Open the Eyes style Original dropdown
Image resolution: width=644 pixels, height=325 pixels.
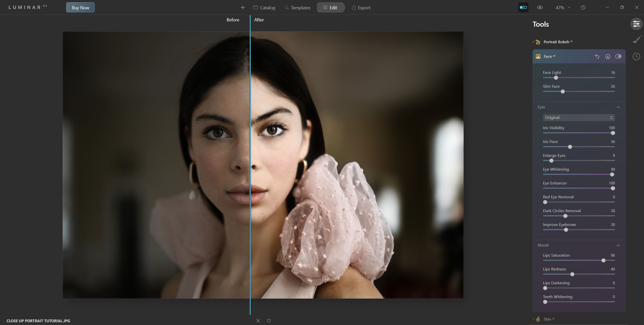coord(579,117)
